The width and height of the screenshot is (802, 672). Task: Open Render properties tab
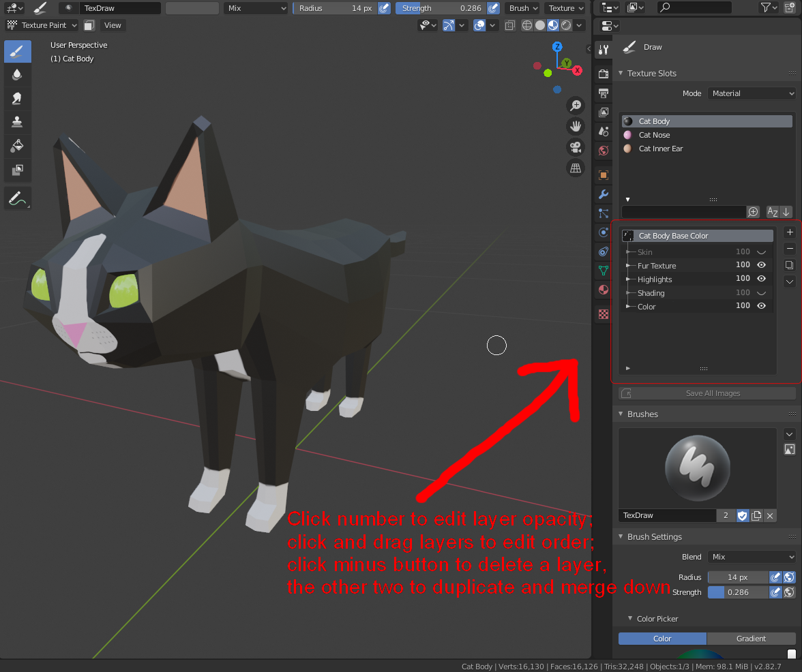[604, 74]
